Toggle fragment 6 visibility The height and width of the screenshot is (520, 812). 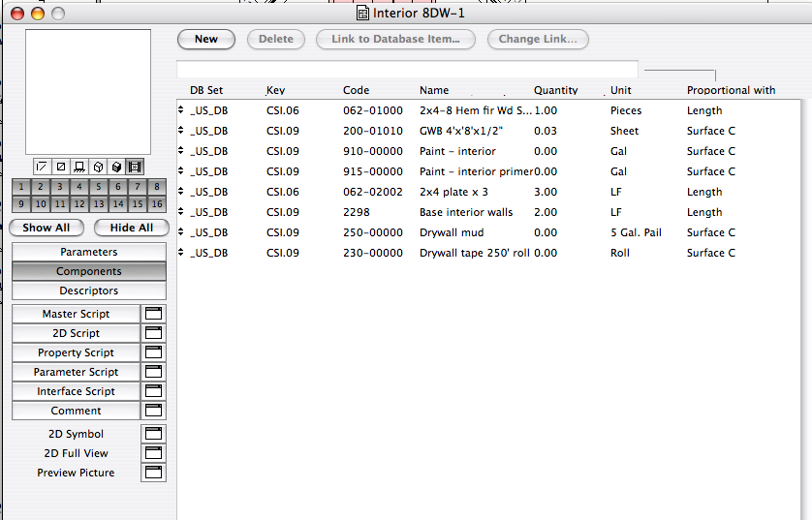click(x=118, y=187)
